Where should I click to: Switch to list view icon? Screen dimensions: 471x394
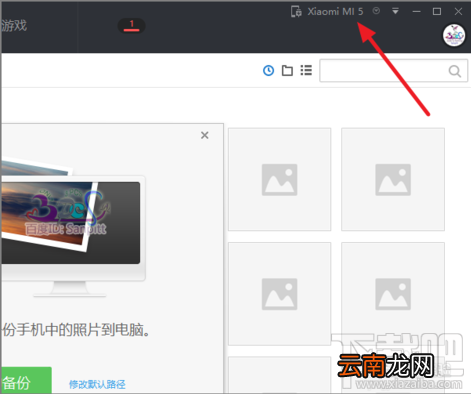coord(306,70)
